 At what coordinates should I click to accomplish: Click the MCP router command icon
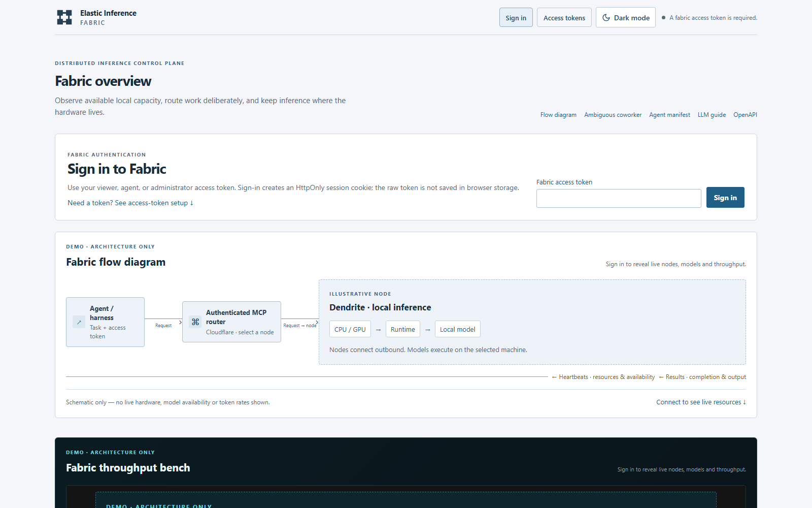pyautogui.click(x=195, y=322)
